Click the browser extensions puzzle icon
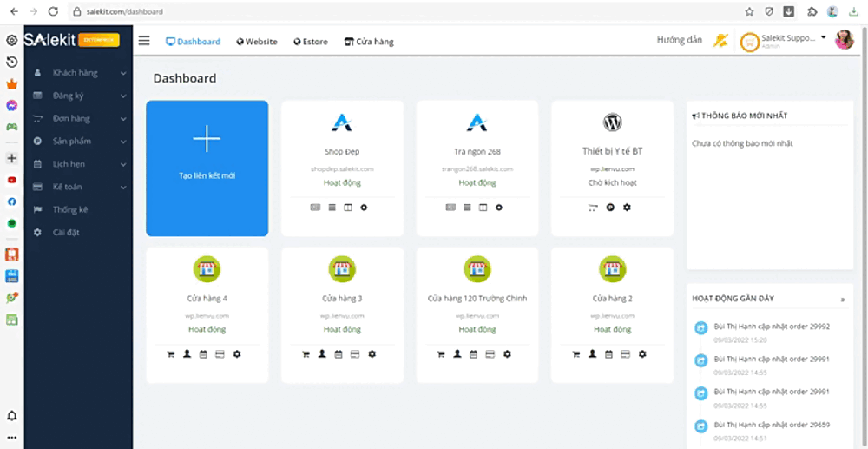Viewport: 868px width, 449px height. (x=812, y=11)
